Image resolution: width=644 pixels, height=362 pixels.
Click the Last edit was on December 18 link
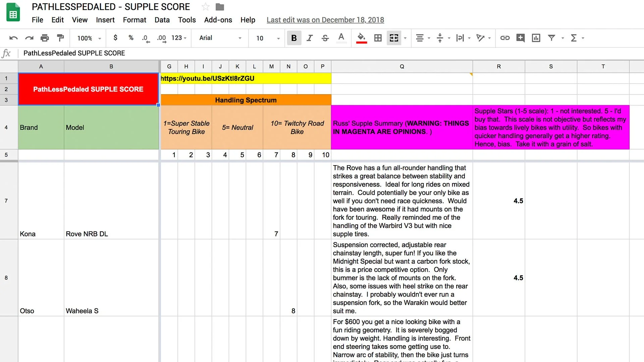325,20
